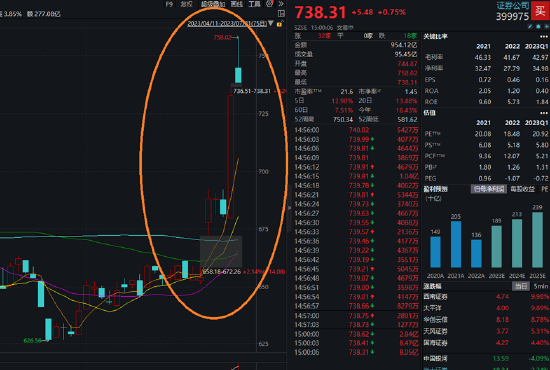This screenshot has height=370, width=550.
Task: Open 天风证券 row in gainers list
Action: (x=486, y=331)
